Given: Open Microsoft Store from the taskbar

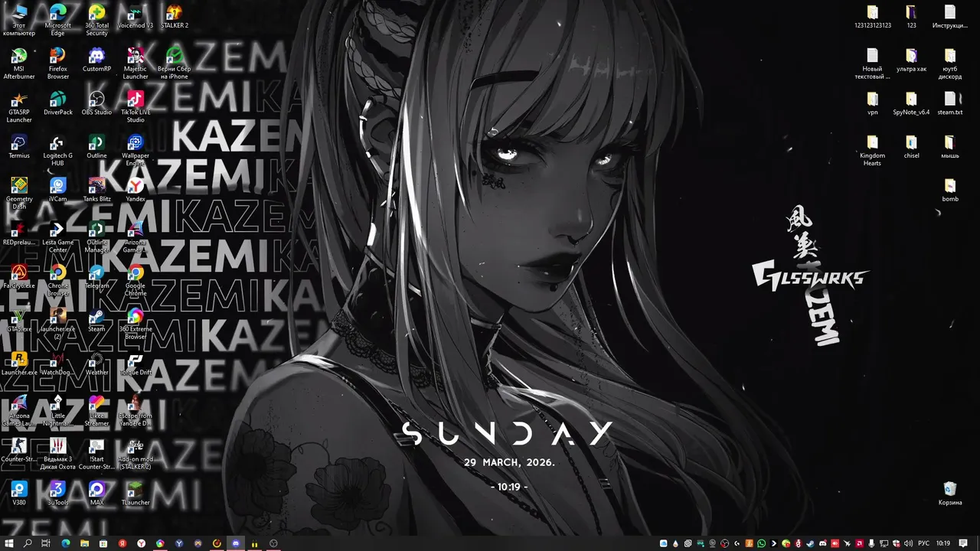Looking at the screenshot, I should point(103,543).
